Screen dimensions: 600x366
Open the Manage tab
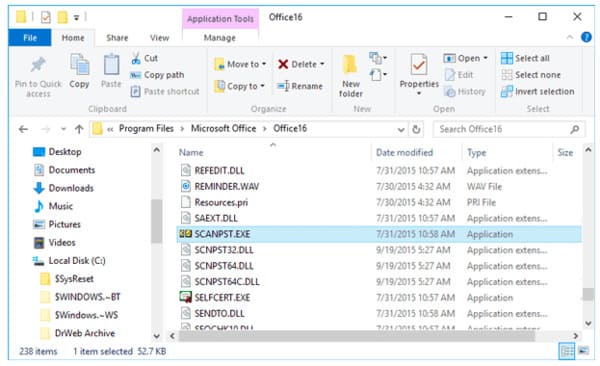(x=220, y=38)
